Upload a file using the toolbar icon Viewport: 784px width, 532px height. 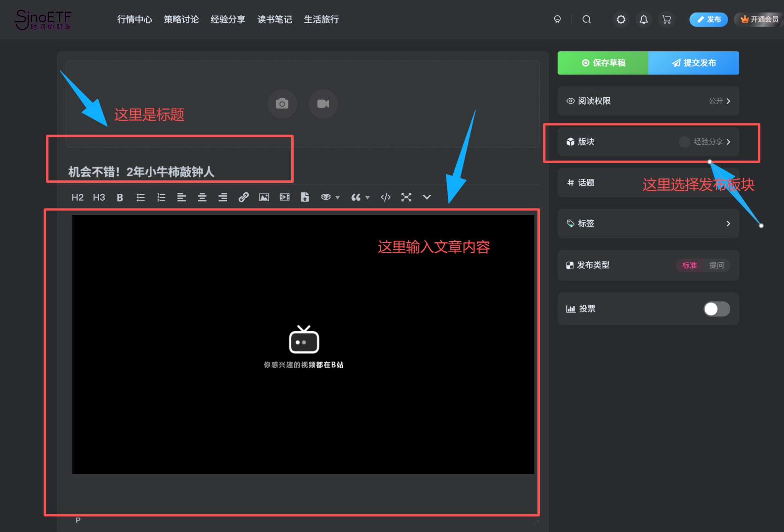305,197
